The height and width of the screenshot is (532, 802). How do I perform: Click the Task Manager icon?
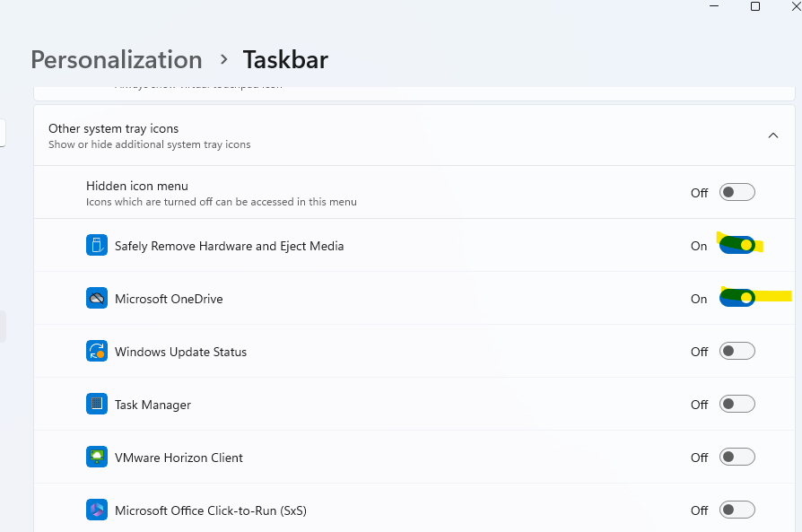click(x=97, y=405)
